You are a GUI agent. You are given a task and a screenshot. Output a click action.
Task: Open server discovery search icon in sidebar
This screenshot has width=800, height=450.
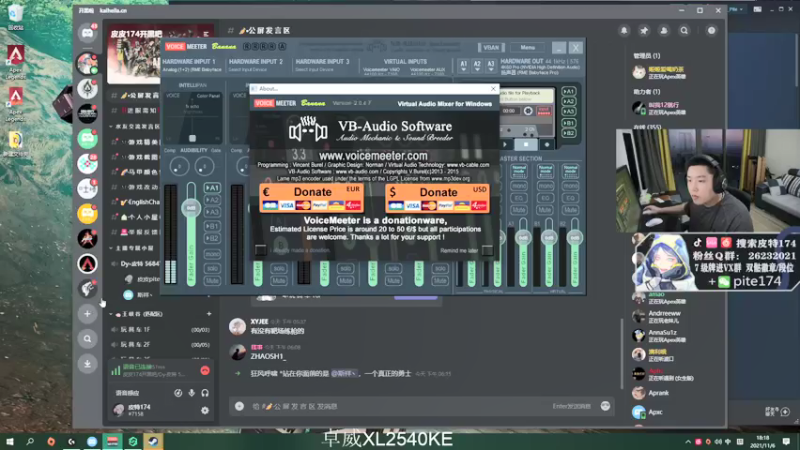click(87, 339)
